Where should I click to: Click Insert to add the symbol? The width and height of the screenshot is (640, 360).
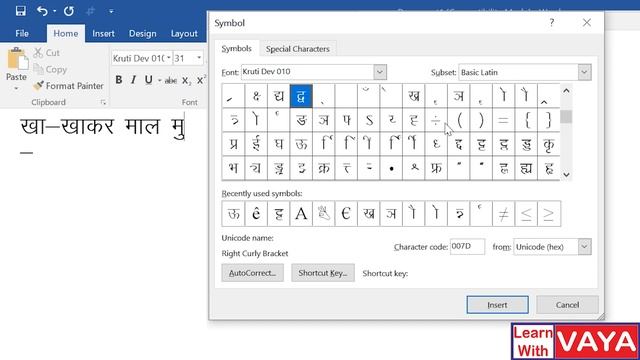pyautogui.click(x=497, y=305)
